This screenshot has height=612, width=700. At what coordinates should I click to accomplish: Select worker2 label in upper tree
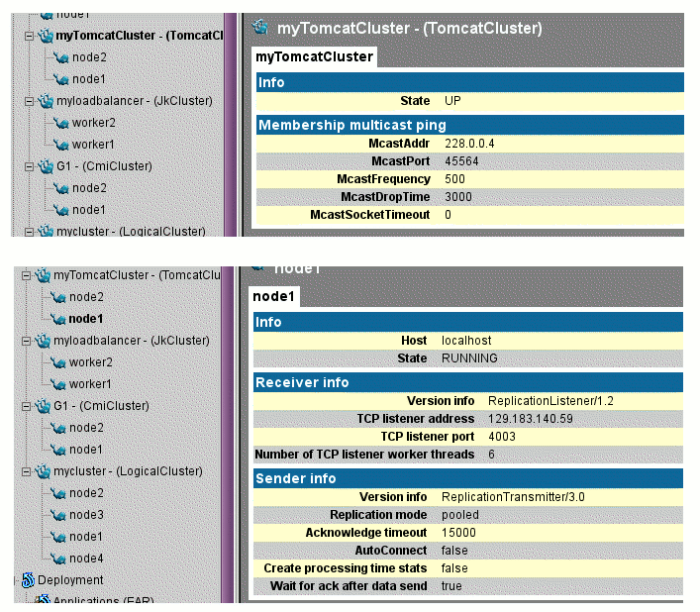tap(94, 123)
